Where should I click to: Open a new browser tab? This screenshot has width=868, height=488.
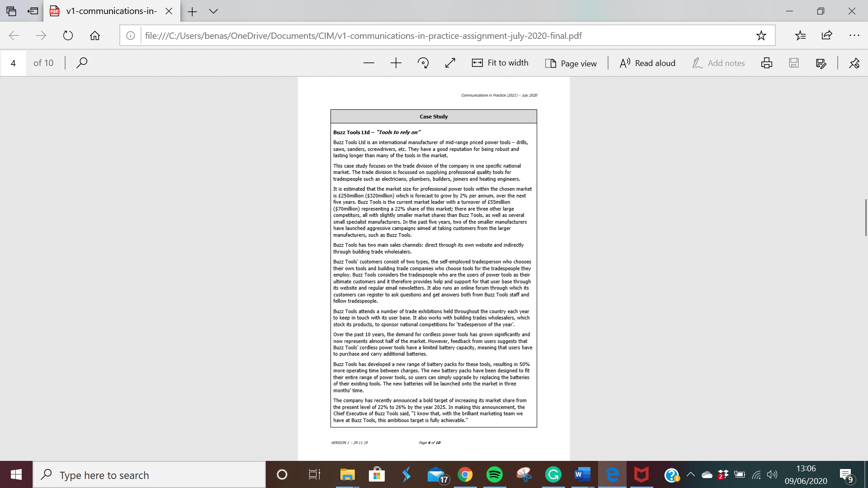tap(192, 11)
